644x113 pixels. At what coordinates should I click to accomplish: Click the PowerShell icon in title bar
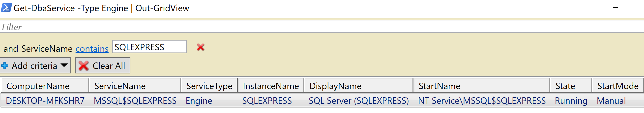click(6, 8)
